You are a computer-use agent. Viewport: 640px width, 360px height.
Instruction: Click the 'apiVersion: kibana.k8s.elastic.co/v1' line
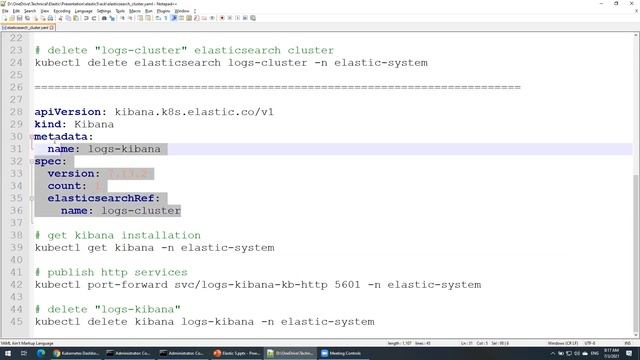point(154,112)
